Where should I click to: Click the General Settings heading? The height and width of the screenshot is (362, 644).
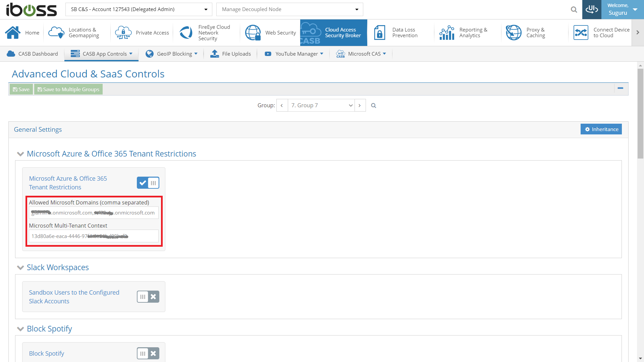pos(38,129)
